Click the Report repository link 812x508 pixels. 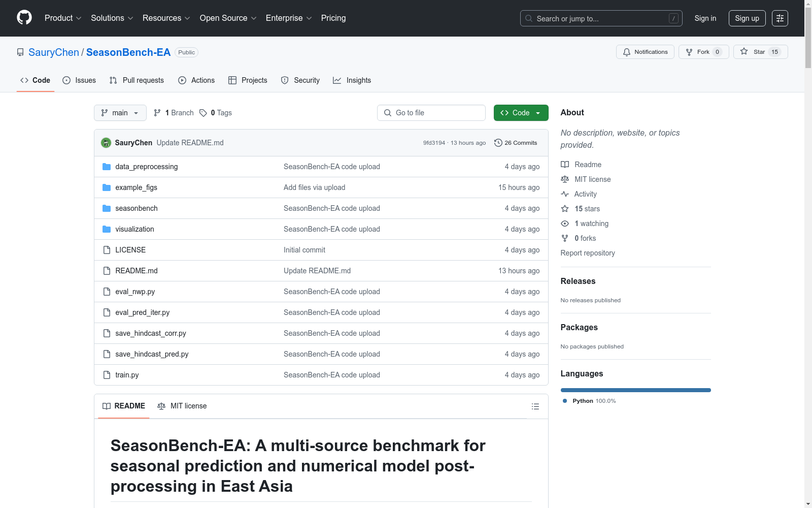(x=588, y=253)
